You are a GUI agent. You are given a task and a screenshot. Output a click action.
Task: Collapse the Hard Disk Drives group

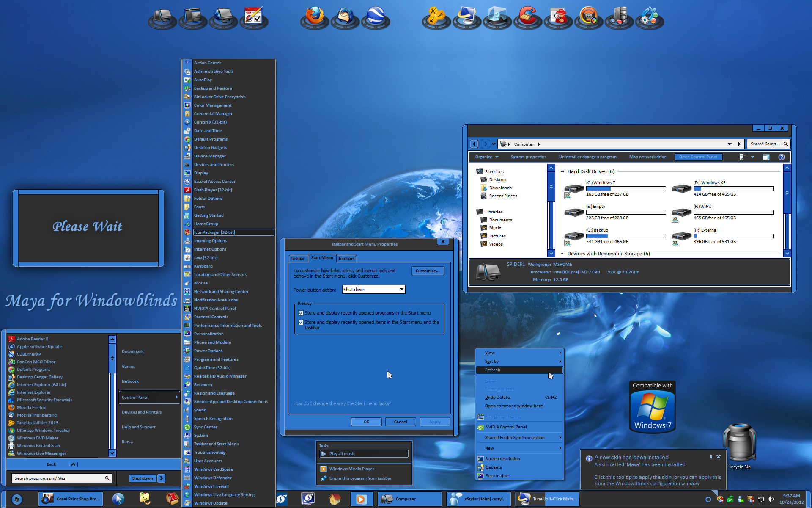562,171
